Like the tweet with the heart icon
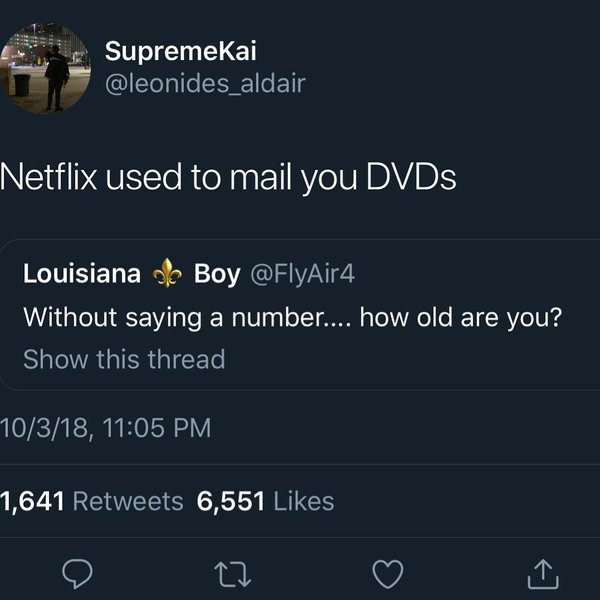 pyautogui.click(x=388, y=574)
